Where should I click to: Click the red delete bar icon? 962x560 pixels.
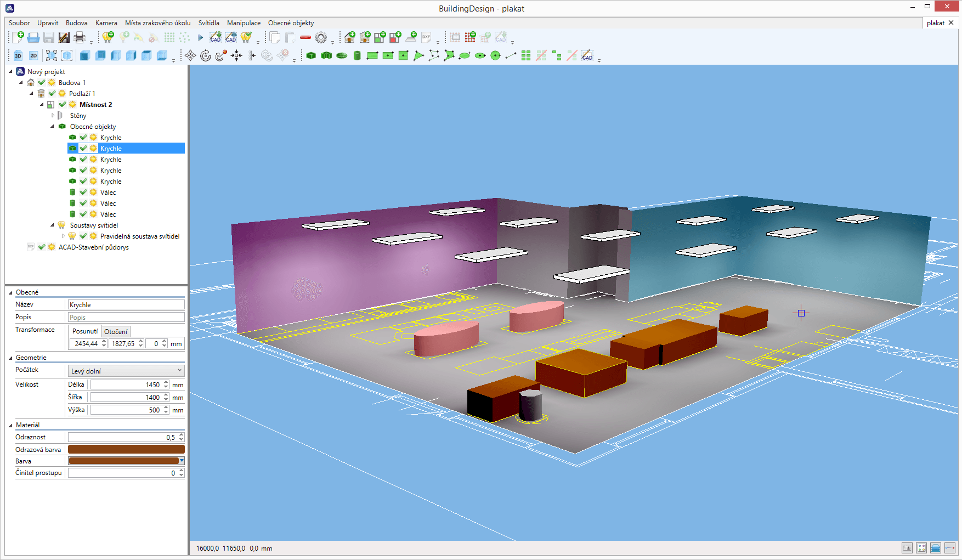305,37
